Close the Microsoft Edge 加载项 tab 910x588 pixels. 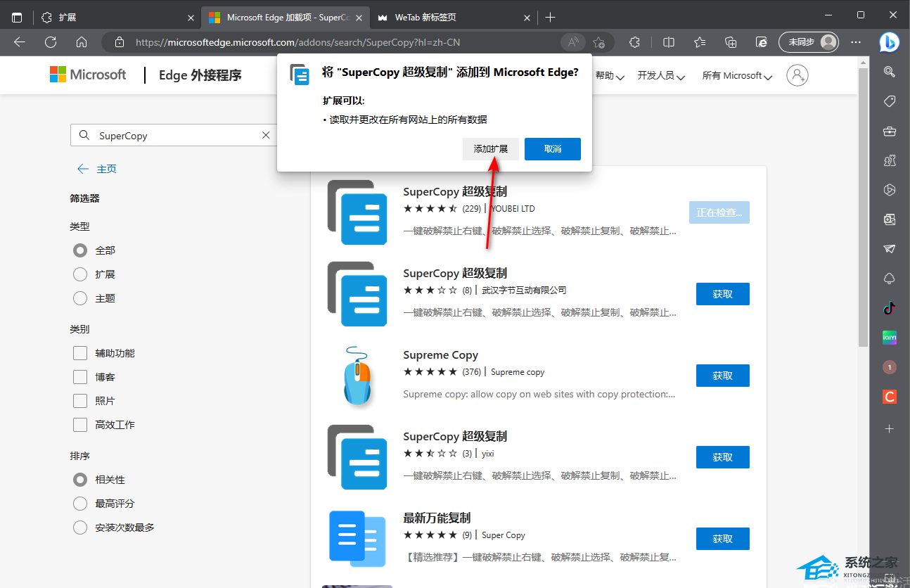[x=359, y=17]
